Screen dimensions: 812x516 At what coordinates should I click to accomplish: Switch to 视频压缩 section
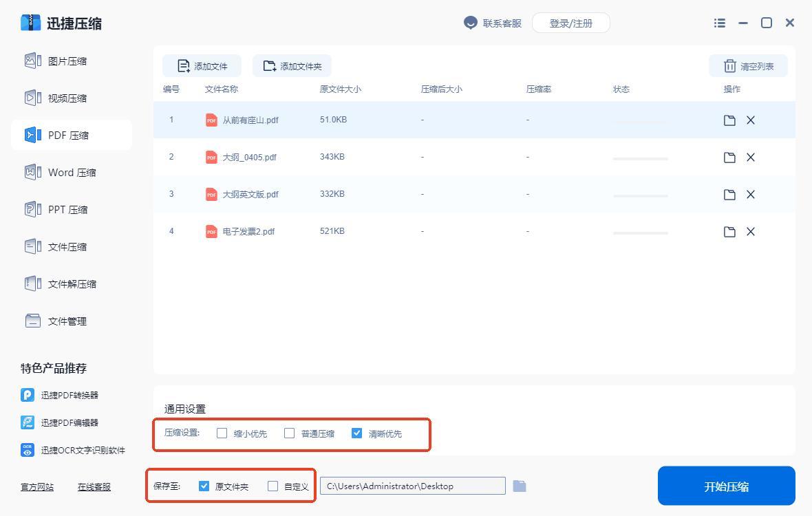[67, 98]
